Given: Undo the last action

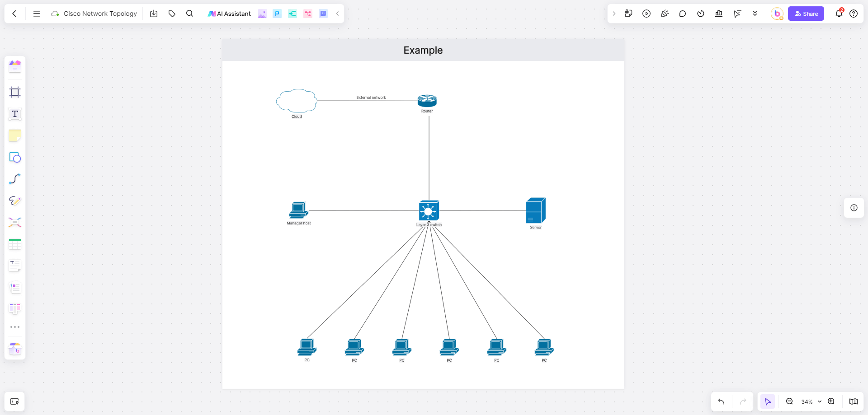Looking at the screenshot, I should coord(721,401).
